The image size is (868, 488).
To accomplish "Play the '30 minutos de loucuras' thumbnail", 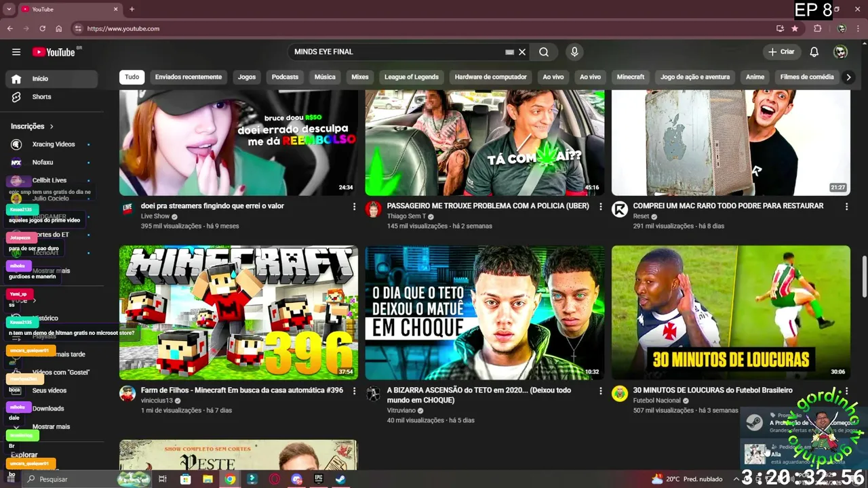I will point(731,312).
